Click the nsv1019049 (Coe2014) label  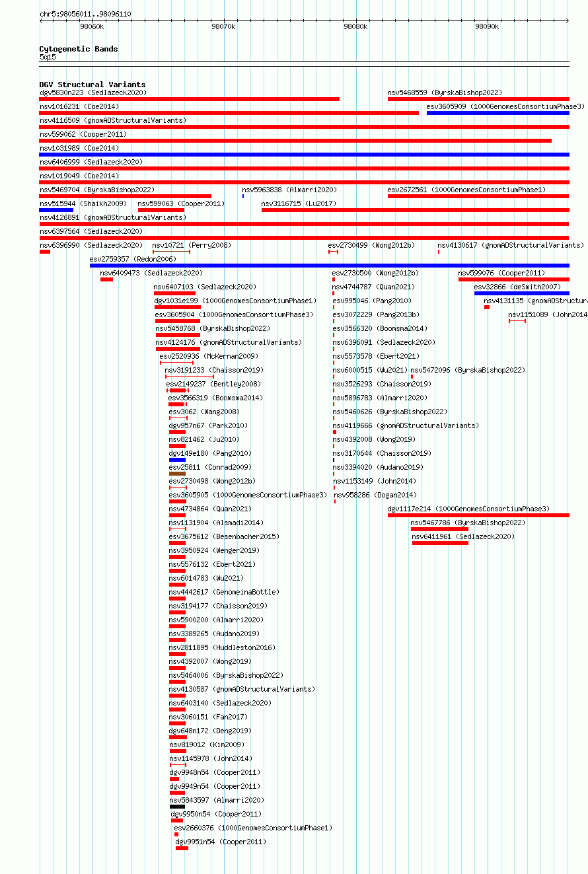tap(79, 176)
